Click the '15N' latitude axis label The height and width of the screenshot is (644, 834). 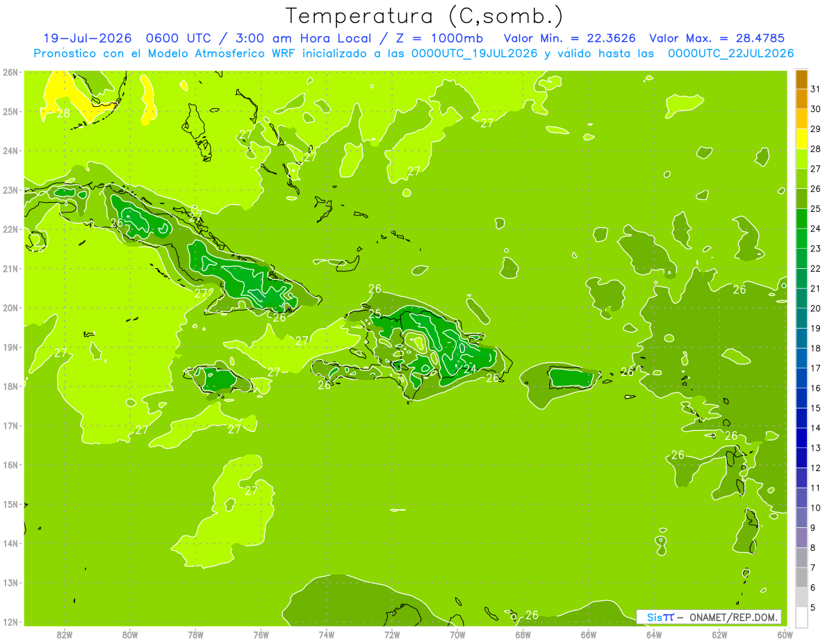point(10,504)
